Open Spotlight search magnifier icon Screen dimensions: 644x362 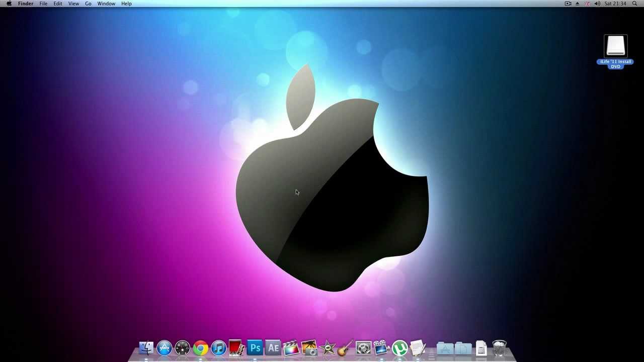635,4
